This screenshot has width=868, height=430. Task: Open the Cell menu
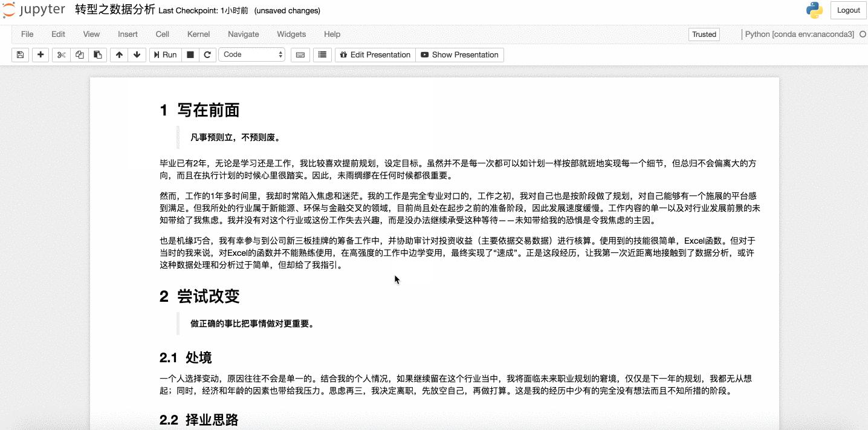coord(162,34)
